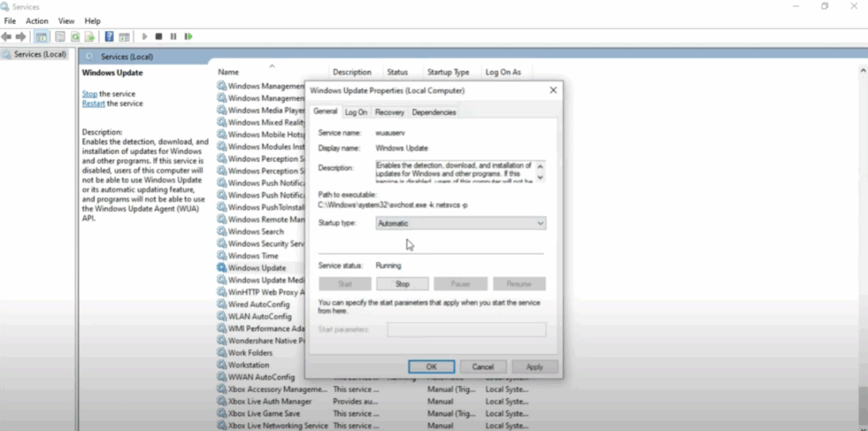Click the 'Stop' the service link
Viewport: 868px width, 431px height.
tap(90, 94)
